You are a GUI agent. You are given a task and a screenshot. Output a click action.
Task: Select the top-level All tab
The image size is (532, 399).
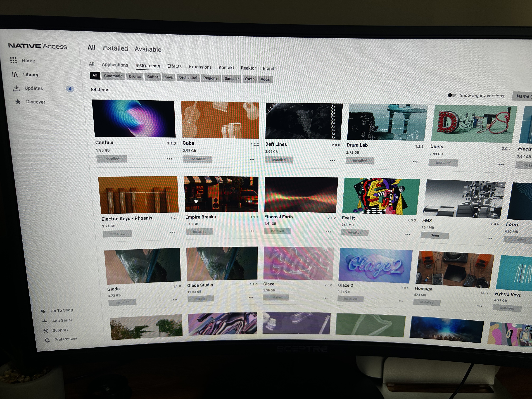pos(91,47)
